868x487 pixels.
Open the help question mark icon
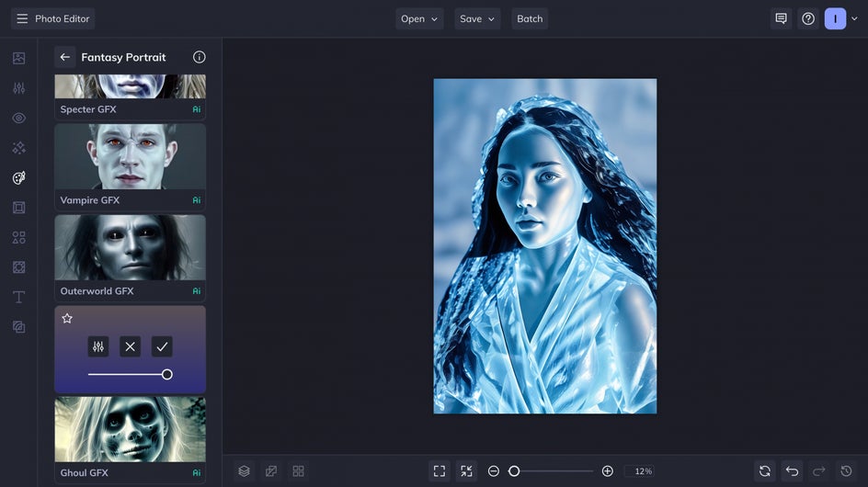click(808, 18)
